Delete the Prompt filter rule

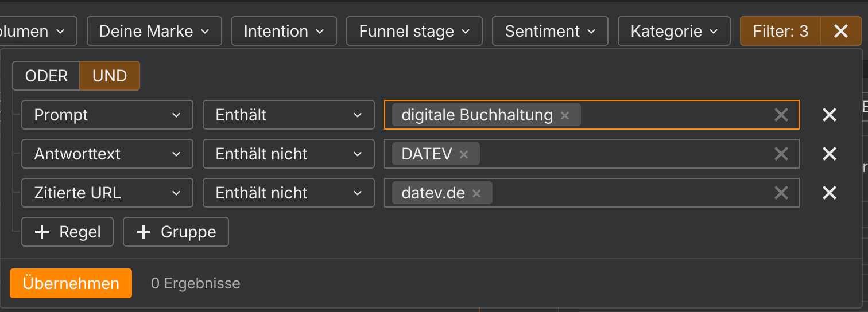[830, 115]
